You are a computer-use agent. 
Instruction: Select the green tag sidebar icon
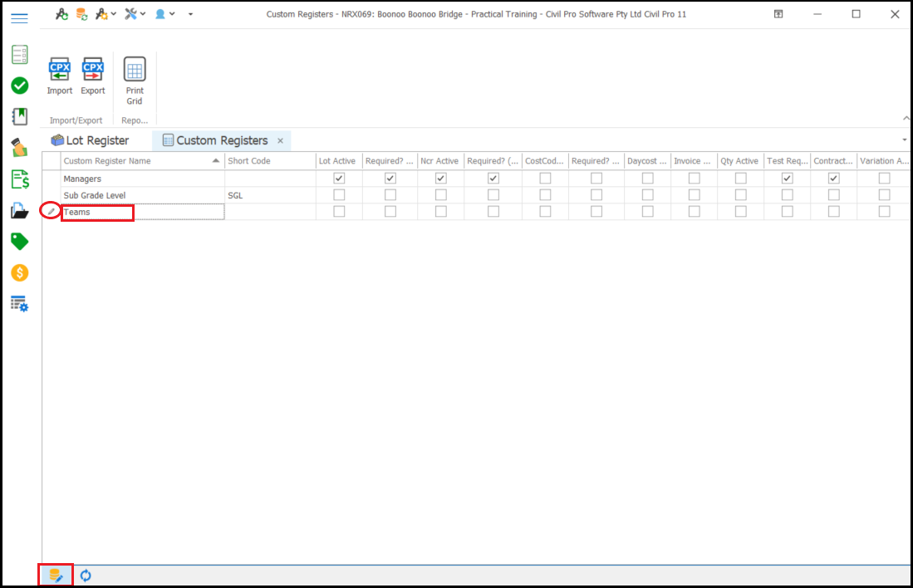[19, 241]
